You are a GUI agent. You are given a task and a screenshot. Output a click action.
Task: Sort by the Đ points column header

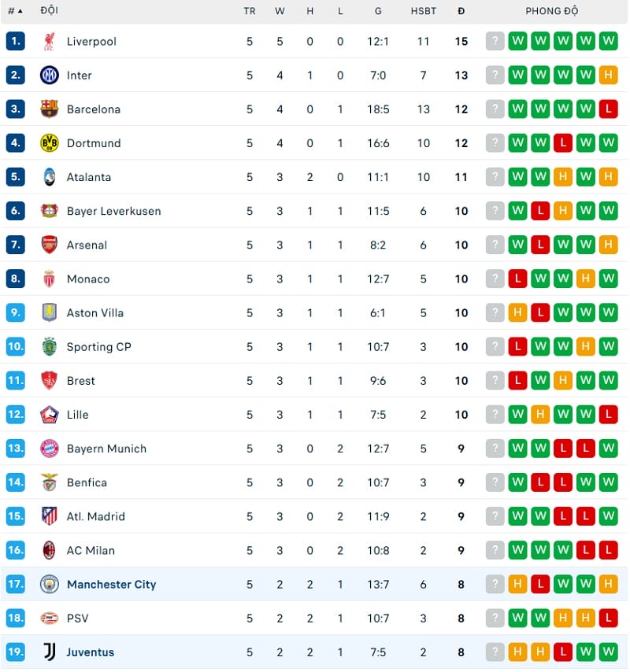point(461,11)
